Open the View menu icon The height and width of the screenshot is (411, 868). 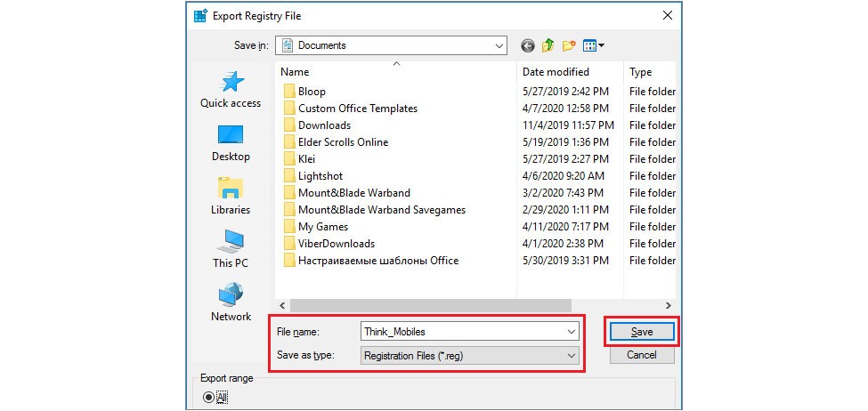point(594,46)
